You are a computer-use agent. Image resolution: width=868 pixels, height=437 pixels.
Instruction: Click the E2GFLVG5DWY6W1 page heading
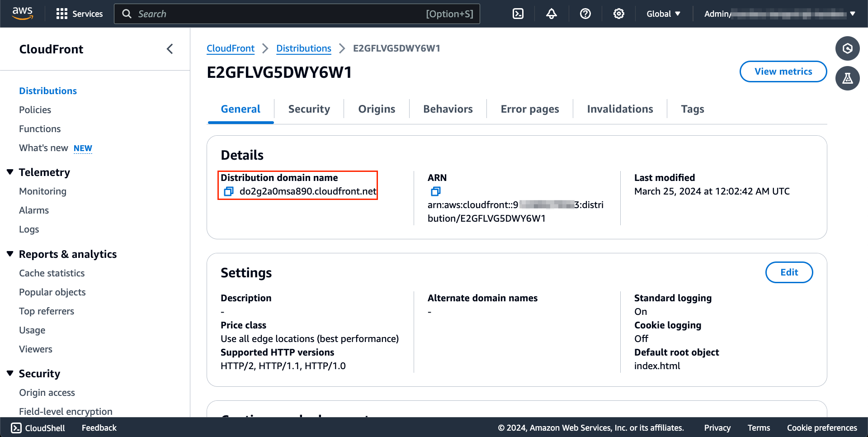[x=279, y=72]
